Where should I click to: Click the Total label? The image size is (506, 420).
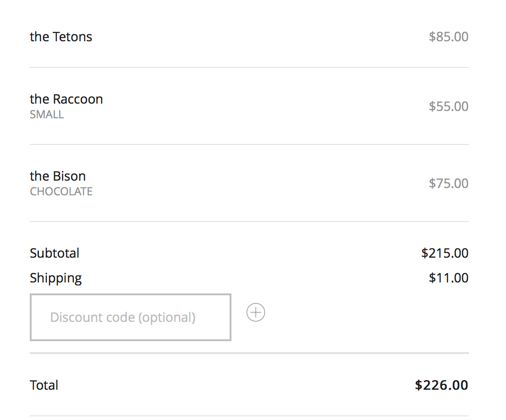[x=44, y=385]
